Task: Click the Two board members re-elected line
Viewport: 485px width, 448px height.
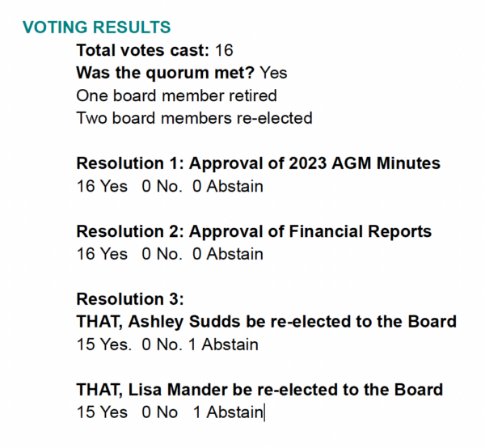Action: click(195, 118)
